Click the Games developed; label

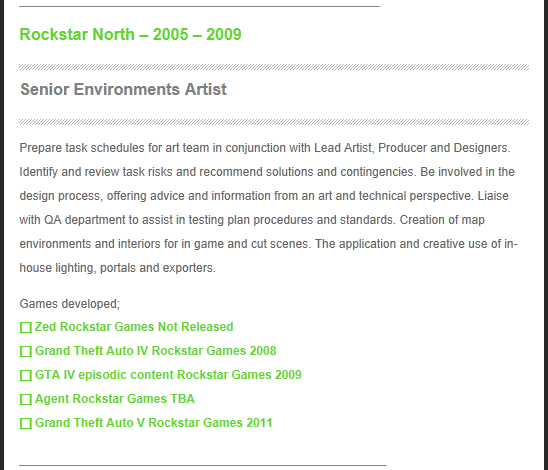(70, 304)
